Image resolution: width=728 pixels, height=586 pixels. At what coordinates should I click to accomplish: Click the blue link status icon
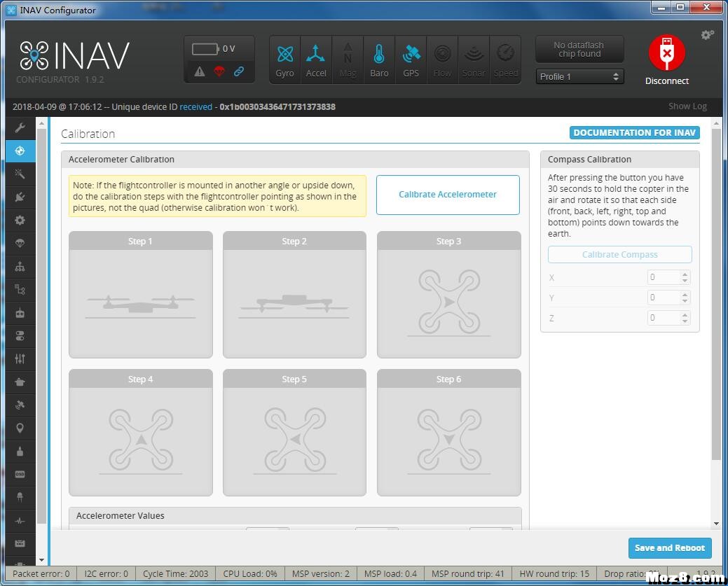click(239, 71)
